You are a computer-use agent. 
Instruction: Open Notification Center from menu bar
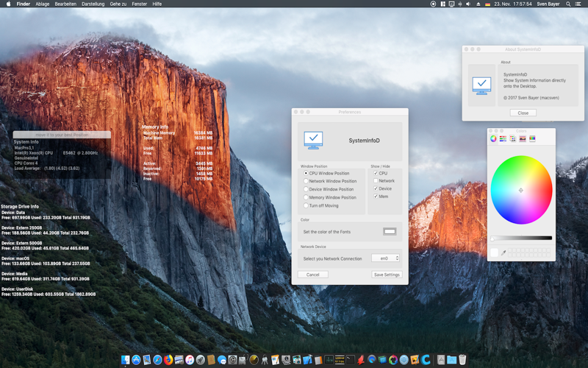tap(578, 4)
